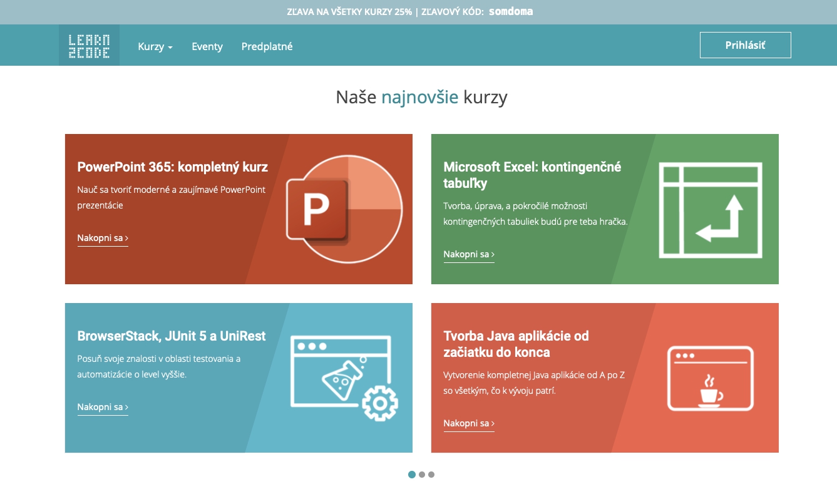This screenshot has height=504, width=837.
Task: Click the BrowserStack course description text
Action: [159, 366]
